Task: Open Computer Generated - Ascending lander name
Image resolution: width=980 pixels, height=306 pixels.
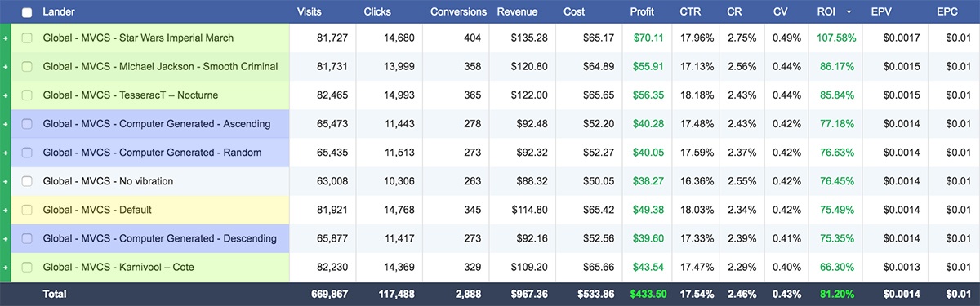Action: 157,124
